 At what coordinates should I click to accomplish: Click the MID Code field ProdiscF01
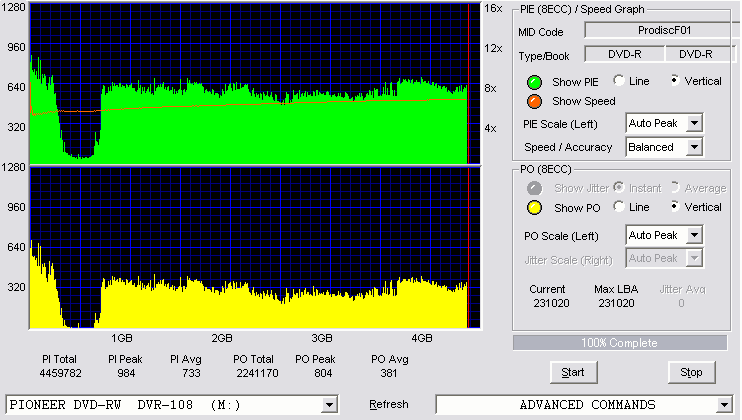click(663, 30)
